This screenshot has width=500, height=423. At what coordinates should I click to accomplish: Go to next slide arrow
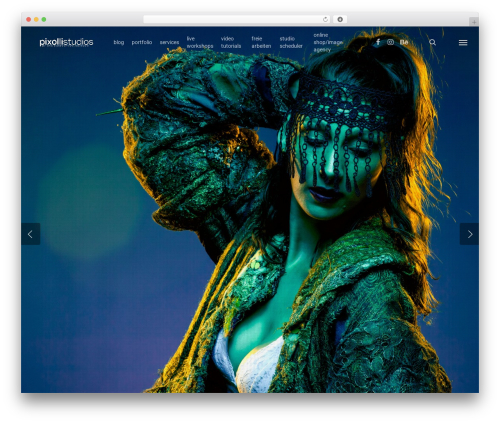click(469, 234)
